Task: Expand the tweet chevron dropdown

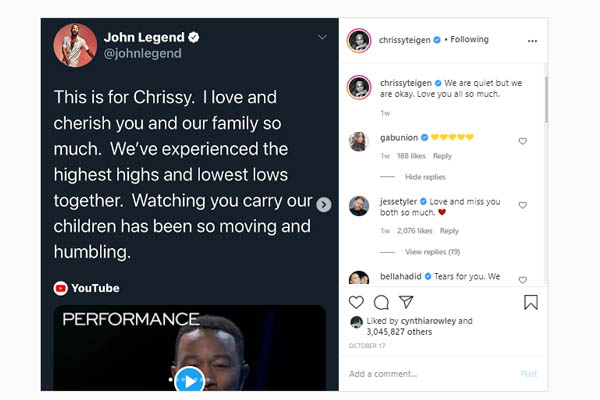Action: pos(323,37)
